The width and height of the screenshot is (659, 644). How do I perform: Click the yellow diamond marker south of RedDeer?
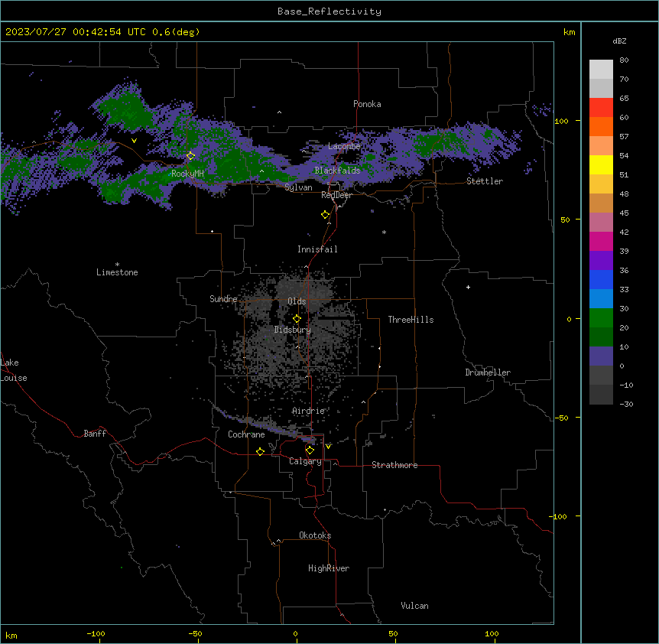point(325,215)
